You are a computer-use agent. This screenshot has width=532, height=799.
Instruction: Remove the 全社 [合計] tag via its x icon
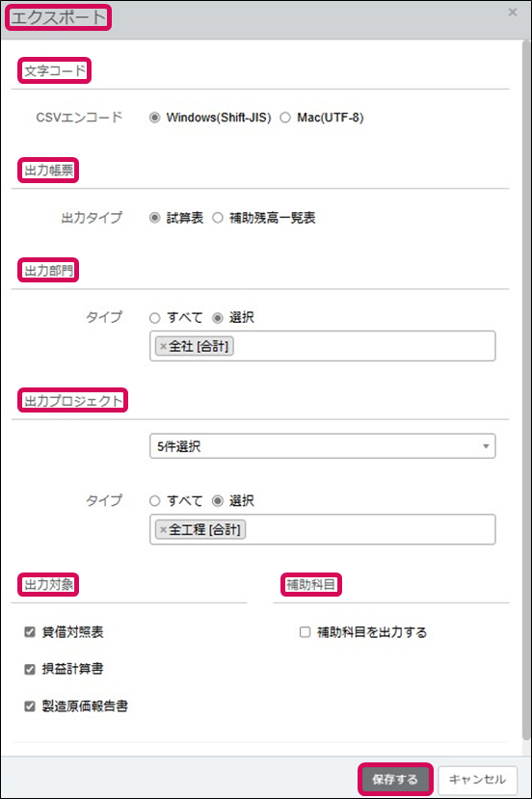pyautogui.click(x=163, y=347)
